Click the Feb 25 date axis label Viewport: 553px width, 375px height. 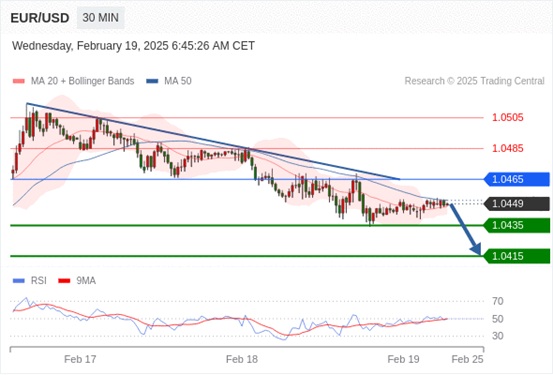coord(467,359)
